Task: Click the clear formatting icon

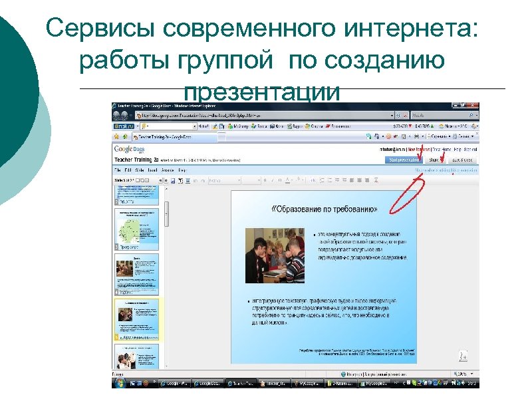Action: 376,179
